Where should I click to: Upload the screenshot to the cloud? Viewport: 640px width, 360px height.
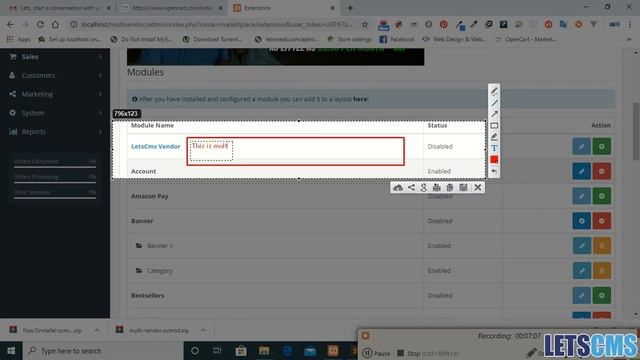[x=398, y=187]
